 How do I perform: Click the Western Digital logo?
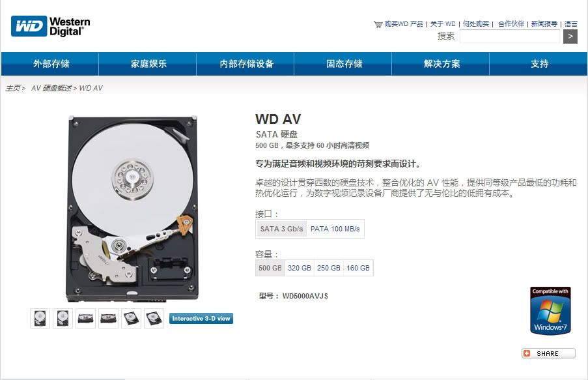51,26
